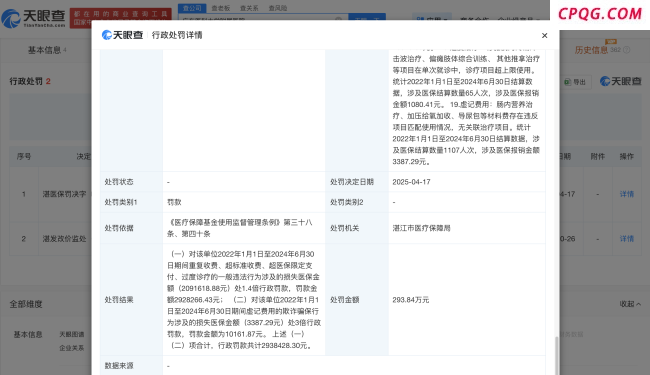Click the 数据来源 label cell
The height and width of the screenshot is (375, 650).
[131, 365]
